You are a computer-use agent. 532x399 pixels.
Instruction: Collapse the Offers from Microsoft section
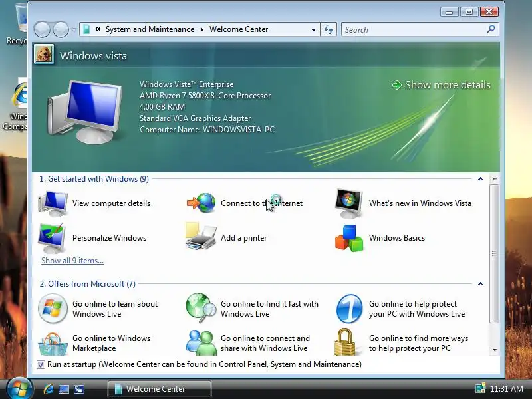(480, 284)
